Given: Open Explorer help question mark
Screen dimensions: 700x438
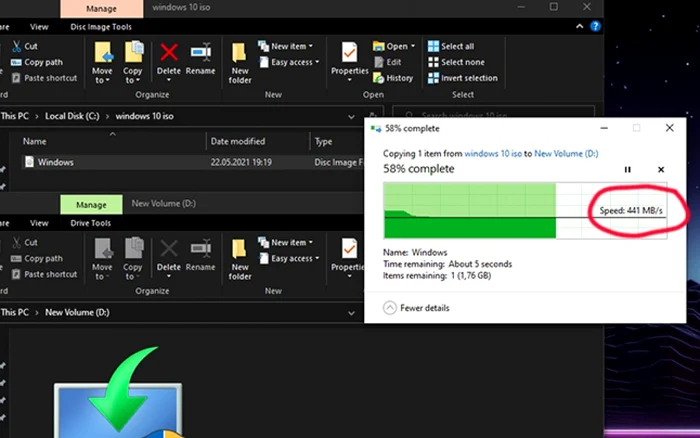Looking at the screenshot, I should pyautogui.click(x=595, y=26).
